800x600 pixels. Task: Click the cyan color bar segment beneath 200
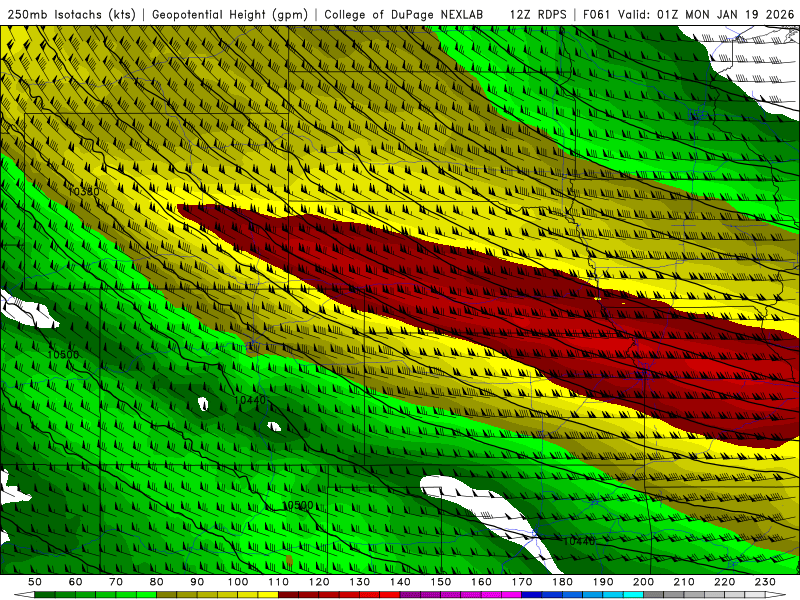[x=633, y=595]
